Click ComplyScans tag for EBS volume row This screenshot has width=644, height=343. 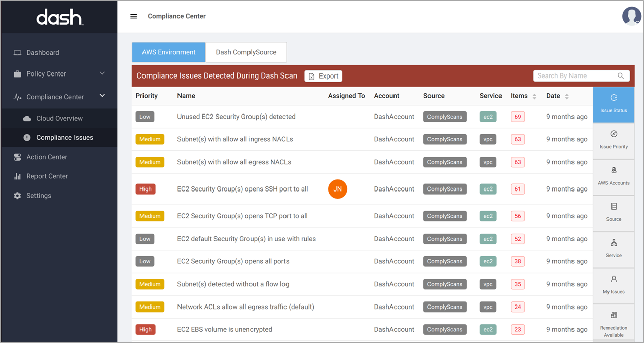pyautogui.click(x=445, y=329)
